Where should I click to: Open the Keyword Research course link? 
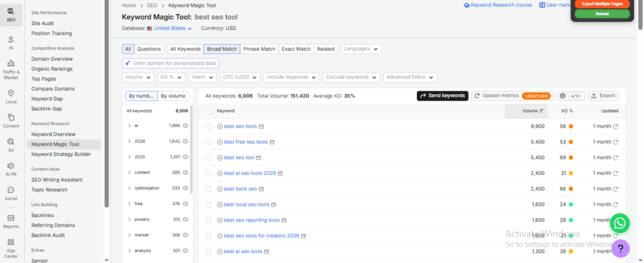498,5
